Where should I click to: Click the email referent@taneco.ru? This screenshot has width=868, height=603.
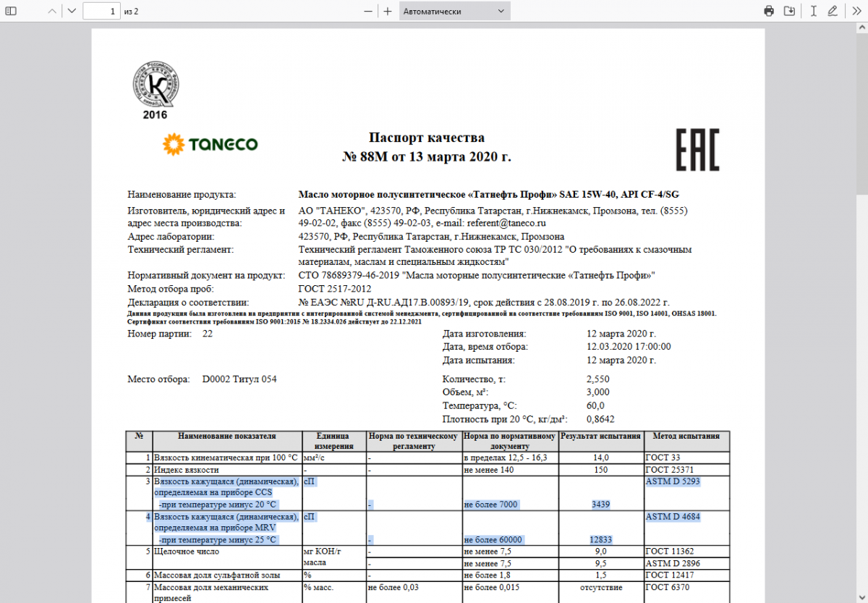[x=506, y=224]
